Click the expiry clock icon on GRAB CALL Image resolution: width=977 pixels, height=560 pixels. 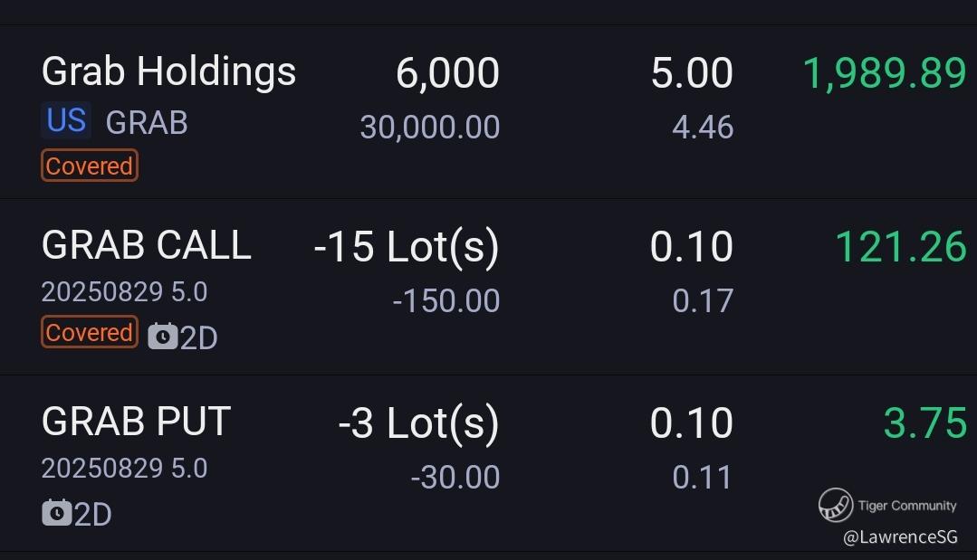point(163,337)
